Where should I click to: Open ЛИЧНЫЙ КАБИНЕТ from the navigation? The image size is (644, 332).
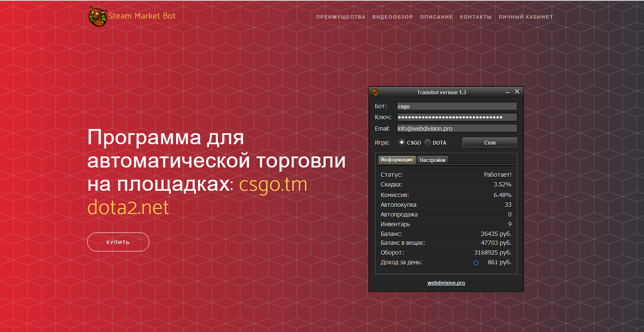526,17
